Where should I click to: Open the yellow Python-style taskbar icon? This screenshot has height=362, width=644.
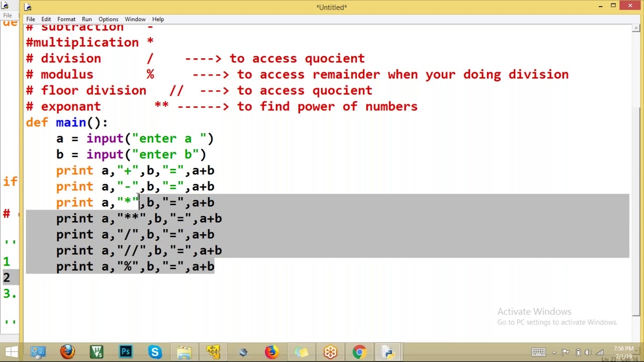point(213,352)
